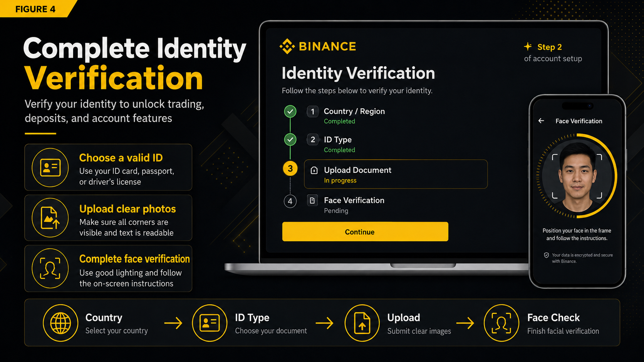Click number 2 badge for ID Type
Viewport: 644px width, 362px height.
(313, 140)
